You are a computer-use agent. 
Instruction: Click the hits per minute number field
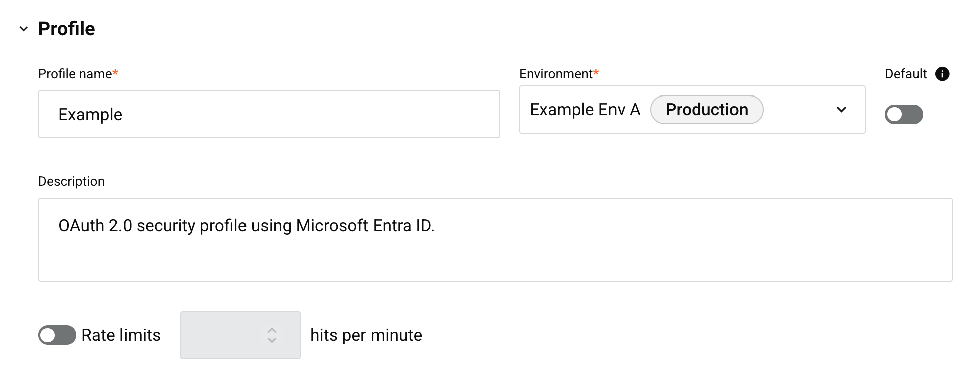[240, 335]
